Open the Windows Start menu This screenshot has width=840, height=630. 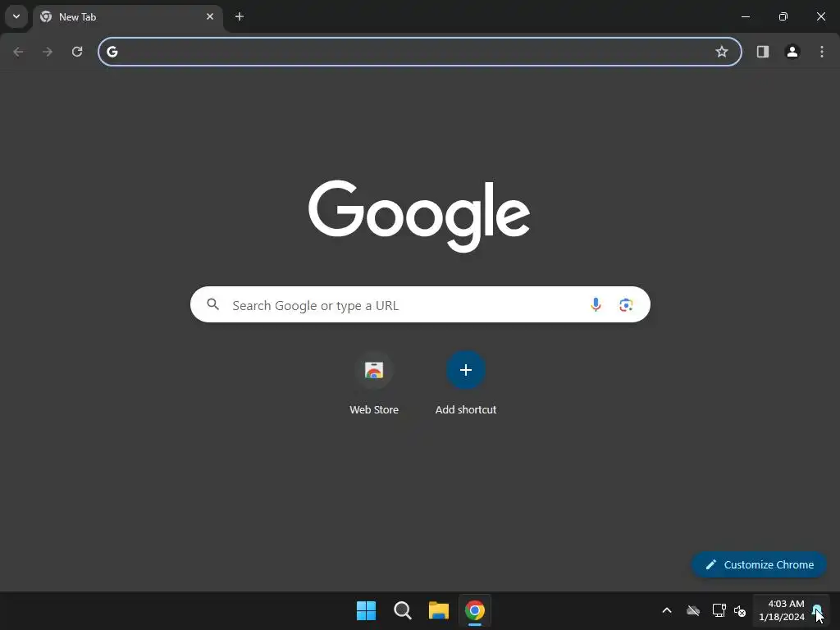(367, 610)
